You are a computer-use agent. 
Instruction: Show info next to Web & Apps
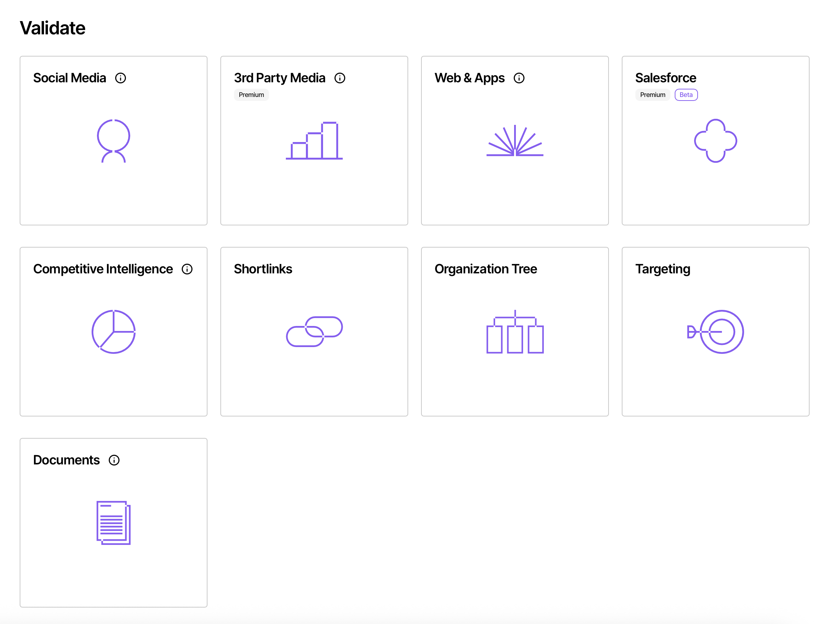(x=519, y=78)
